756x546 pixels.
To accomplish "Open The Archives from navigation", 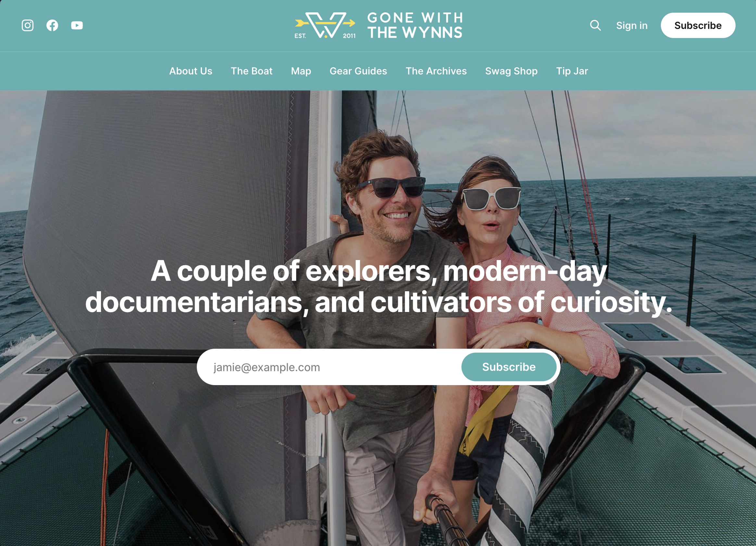I will click(436, 71).
